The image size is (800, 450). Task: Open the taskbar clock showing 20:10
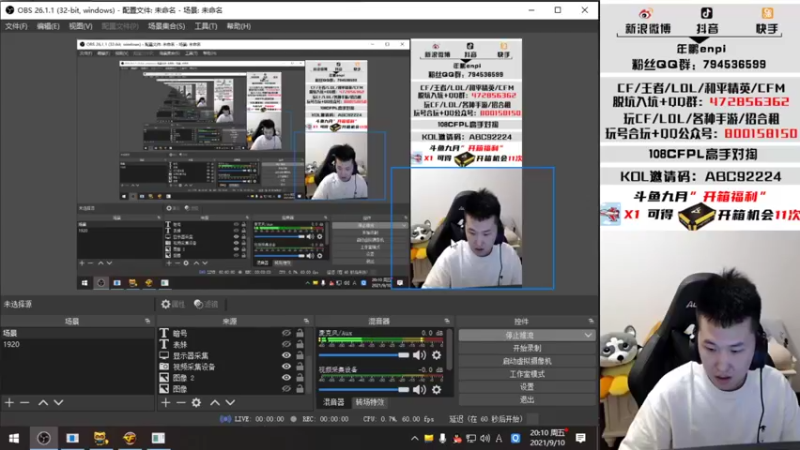[x=547, y=438]
